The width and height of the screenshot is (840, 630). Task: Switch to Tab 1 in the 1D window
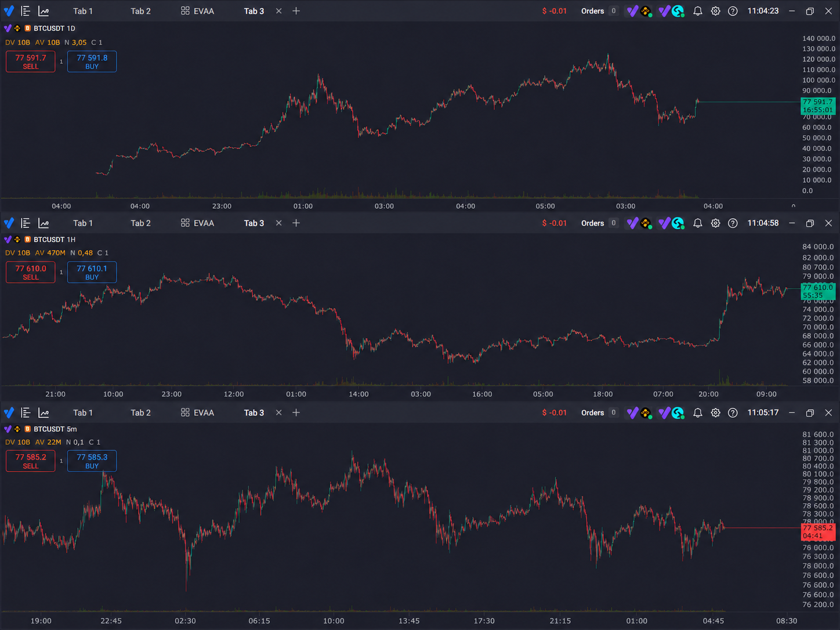(x=82, y=11)
